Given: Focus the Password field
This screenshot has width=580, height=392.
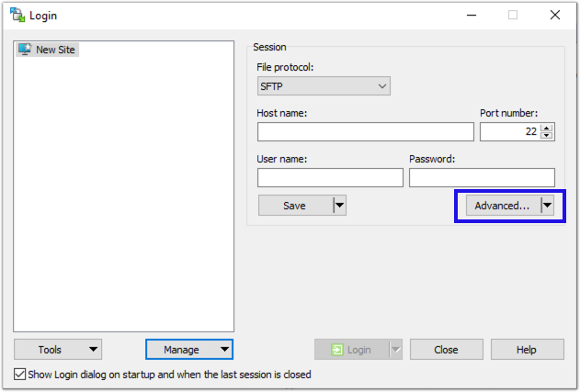Looking at the screenshot, I should pos(482,177).
